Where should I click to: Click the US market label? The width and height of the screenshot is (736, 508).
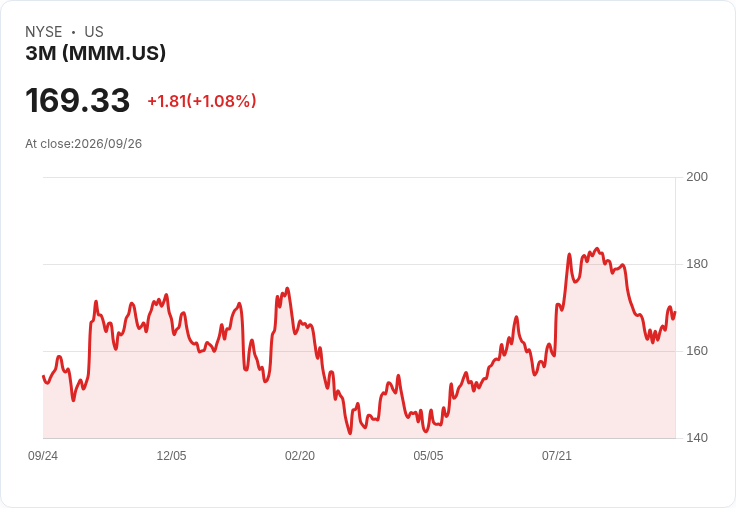point(94,32)
